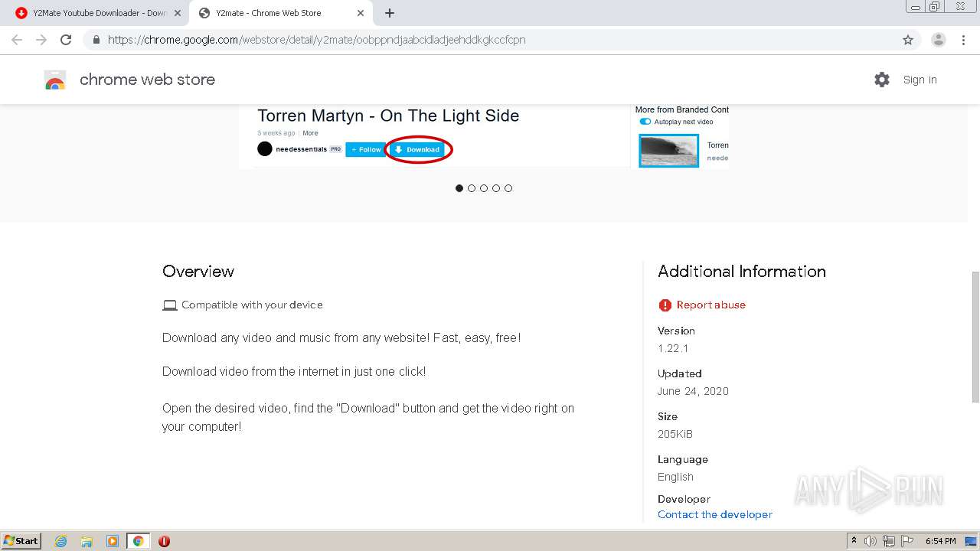The height and width of the screenshot is (551, 980).
Task: Open the Chrome profile avatar menu
Action: pyautogui.click(x=939, y=40)
